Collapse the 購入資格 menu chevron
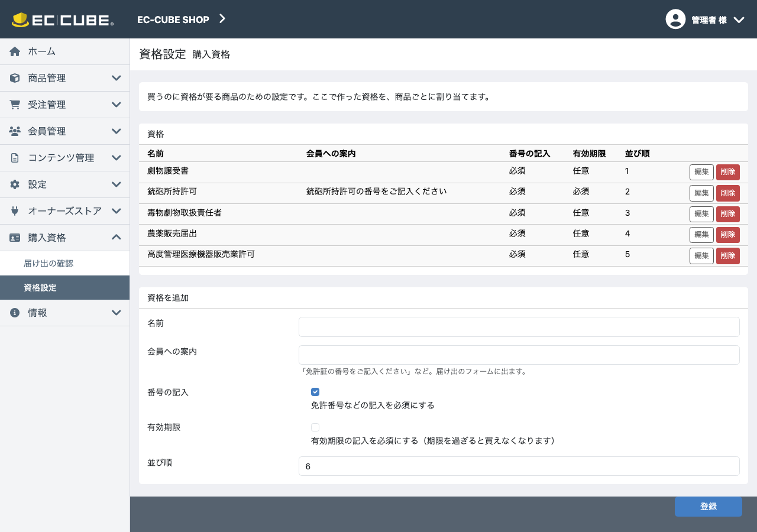 [117, 237]
